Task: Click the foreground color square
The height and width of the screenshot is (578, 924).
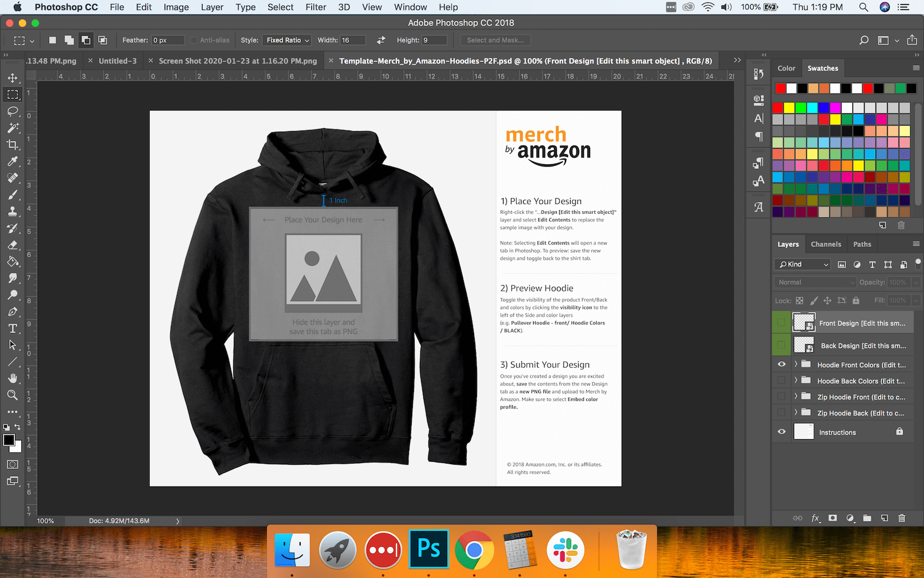Action: pyautogui.click(x=9, y=440)
